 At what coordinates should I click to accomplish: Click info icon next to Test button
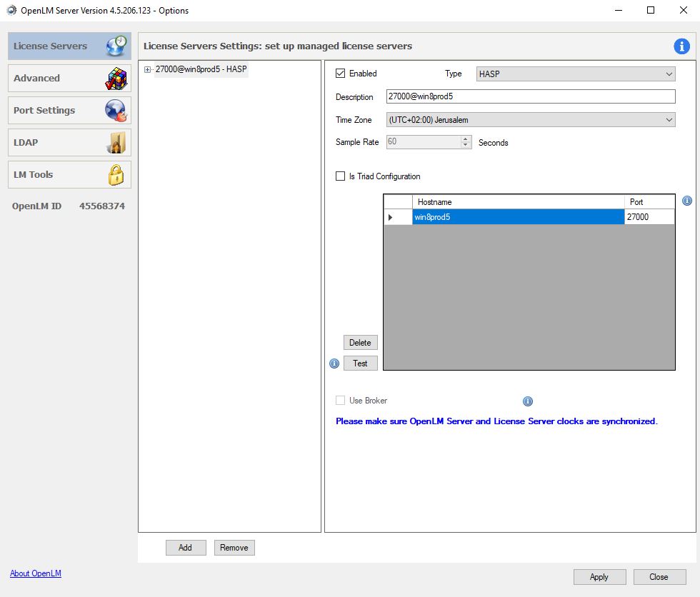click(x=334, y=363)
